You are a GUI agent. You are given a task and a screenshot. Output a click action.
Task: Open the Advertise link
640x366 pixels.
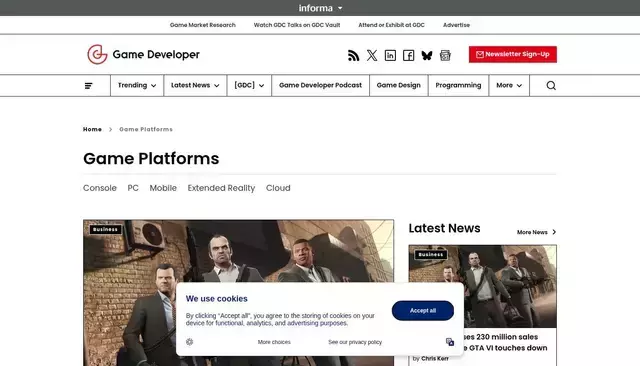[456, 25]
